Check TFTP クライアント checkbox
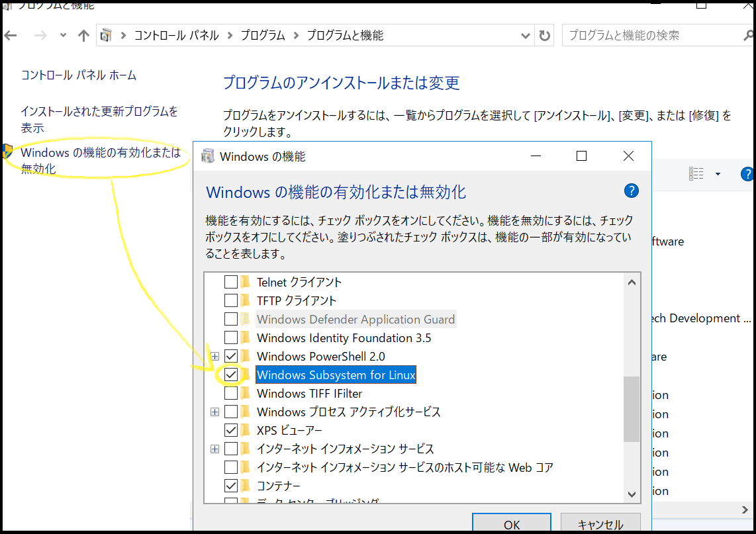756x534 pixels. (231, 300)
